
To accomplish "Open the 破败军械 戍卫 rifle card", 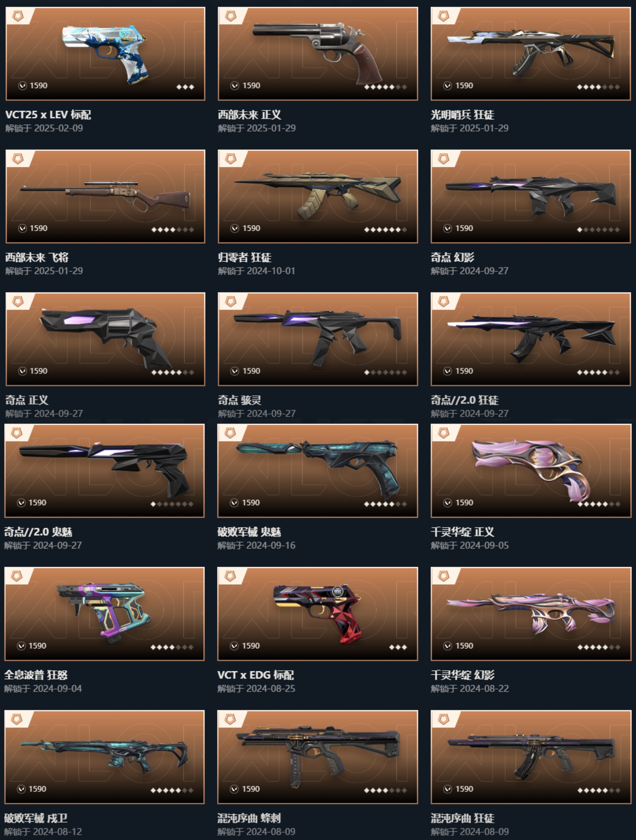I will [105, 757].
